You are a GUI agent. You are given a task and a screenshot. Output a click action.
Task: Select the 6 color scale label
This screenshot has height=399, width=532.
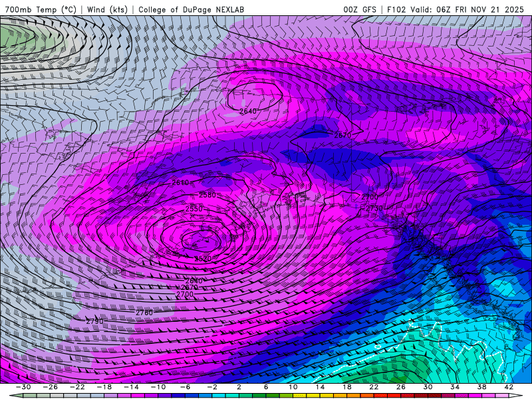click(266, 387)
